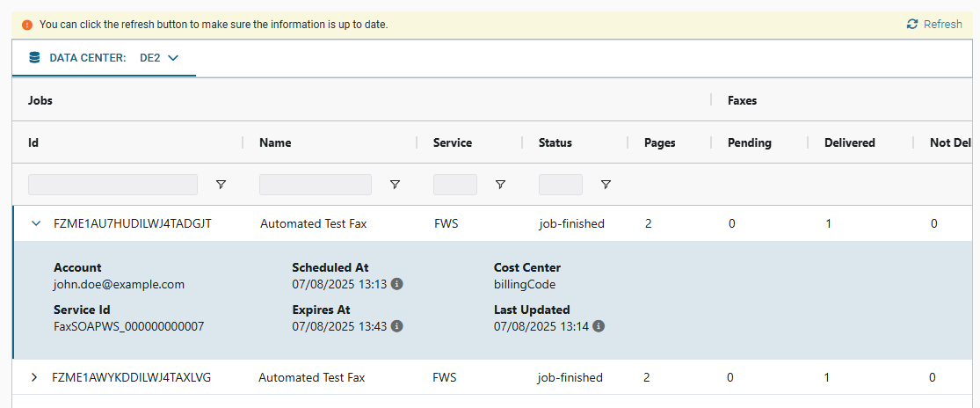
Task: Click the Refresh icon button
Action: pyautogui.click(x=912, y=25)
